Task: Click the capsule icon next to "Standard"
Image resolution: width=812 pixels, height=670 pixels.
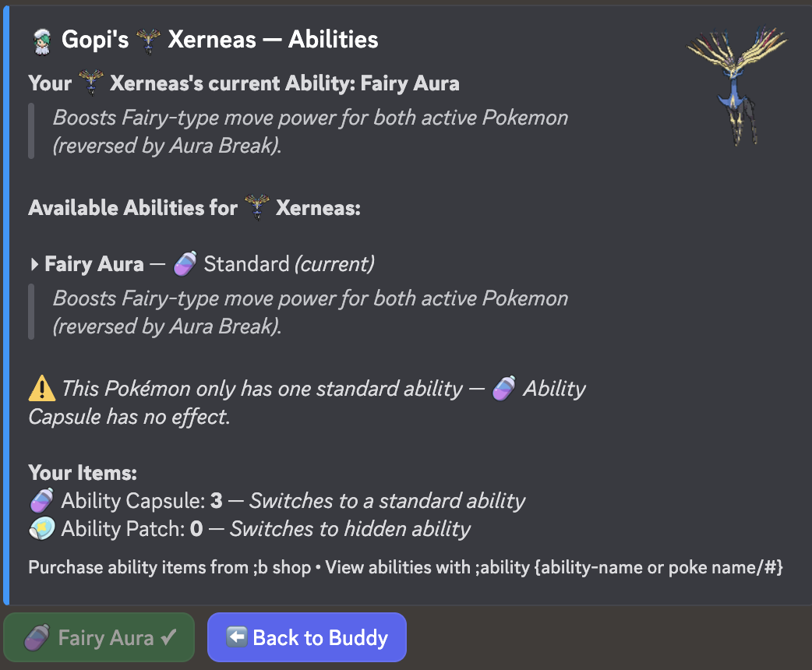Action: [185, 264]
